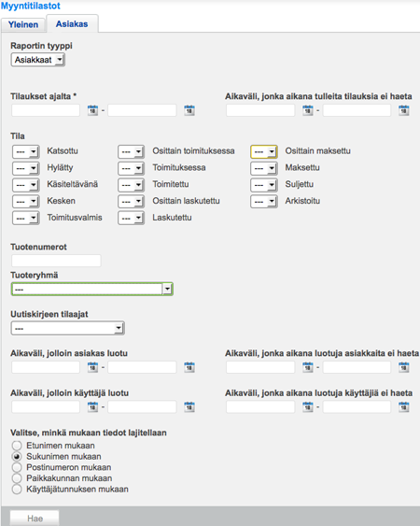Click the Hae search button
This screenshot has width=420, height=526.
click(x=35, y=519)
